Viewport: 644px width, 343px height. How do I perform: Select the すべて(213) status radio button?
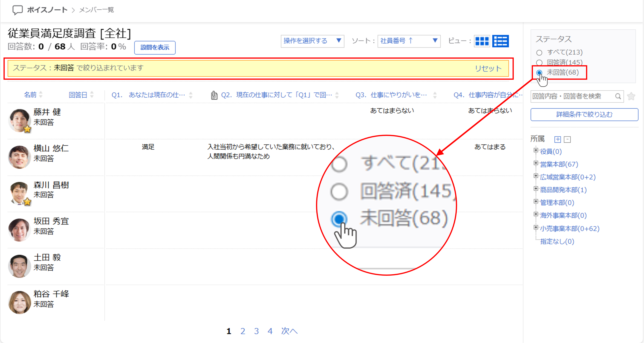(539, 53)
